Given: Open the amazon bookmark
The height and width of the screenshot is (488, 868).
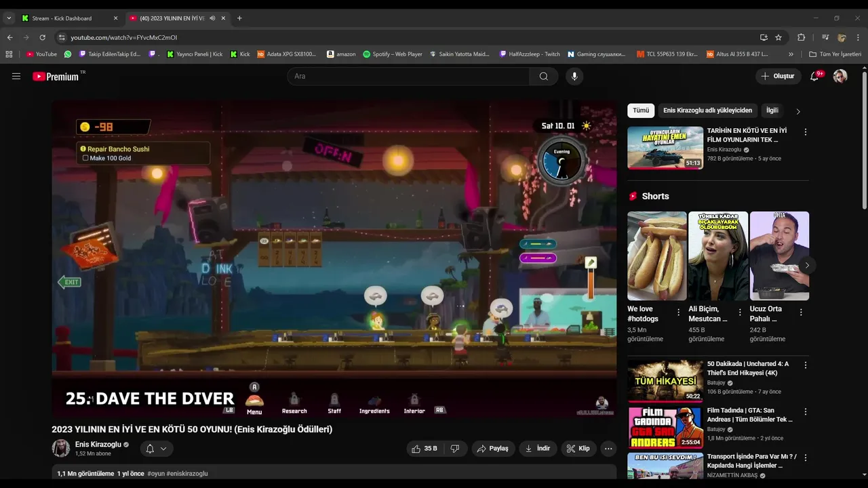Looking at the screenshot, I should [x=341, y=54].
